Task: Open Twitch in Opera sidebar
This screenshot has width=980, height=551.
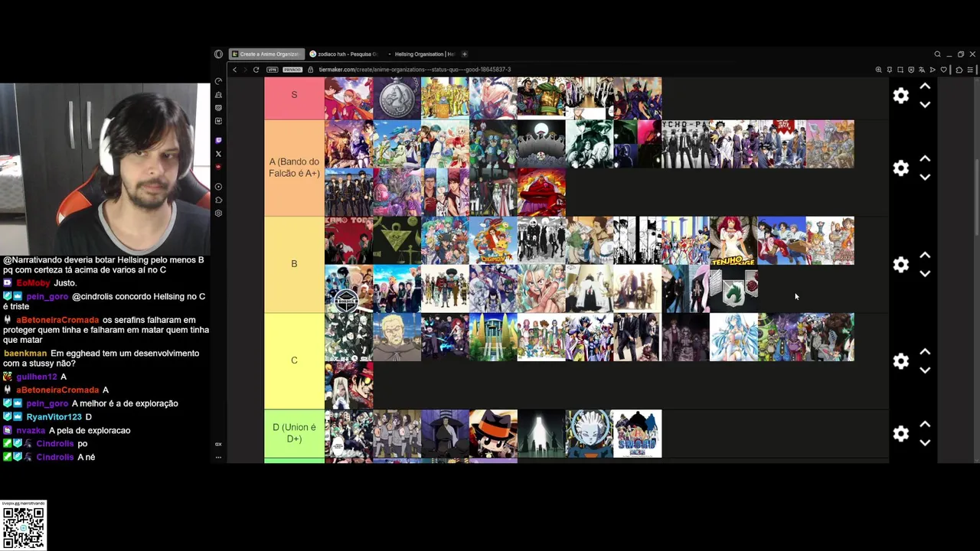Action: 218,141
